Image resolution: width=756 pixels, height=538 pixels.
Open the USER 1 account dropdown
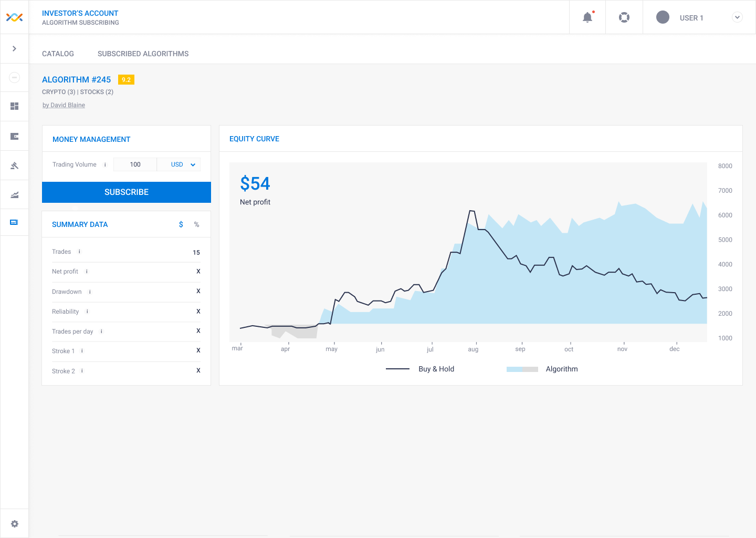737,17
